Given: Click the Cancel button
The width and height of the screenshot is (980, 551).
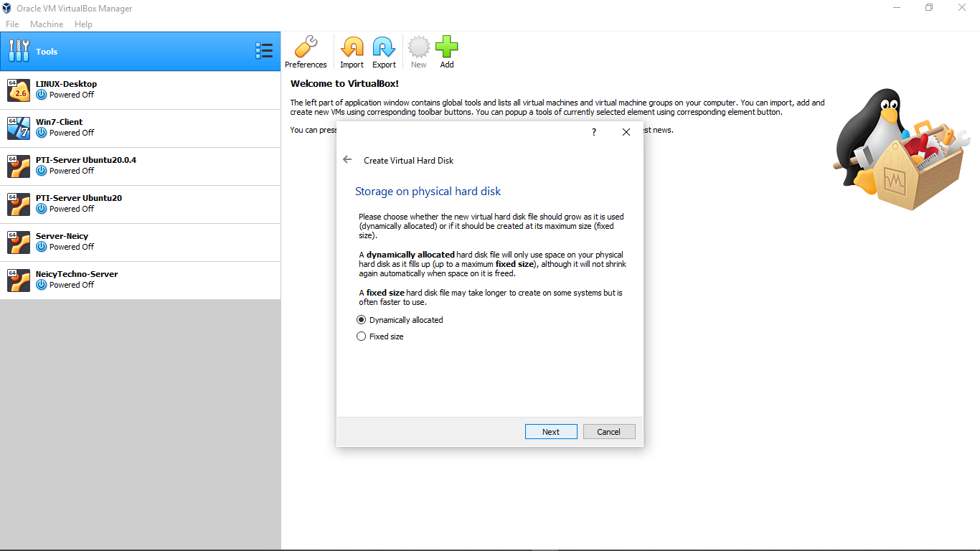Looking at the screenshot, I should (608, 432).
